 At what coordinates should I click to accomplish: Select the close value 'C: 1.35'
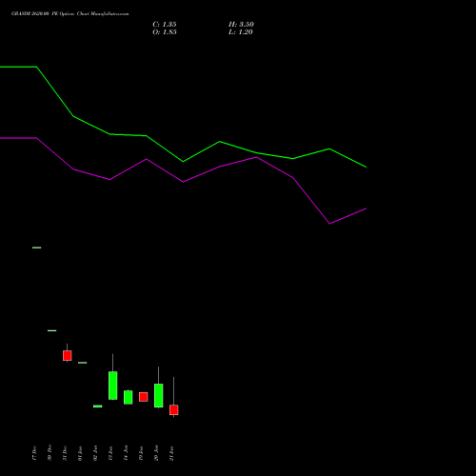tap(165, 25)
